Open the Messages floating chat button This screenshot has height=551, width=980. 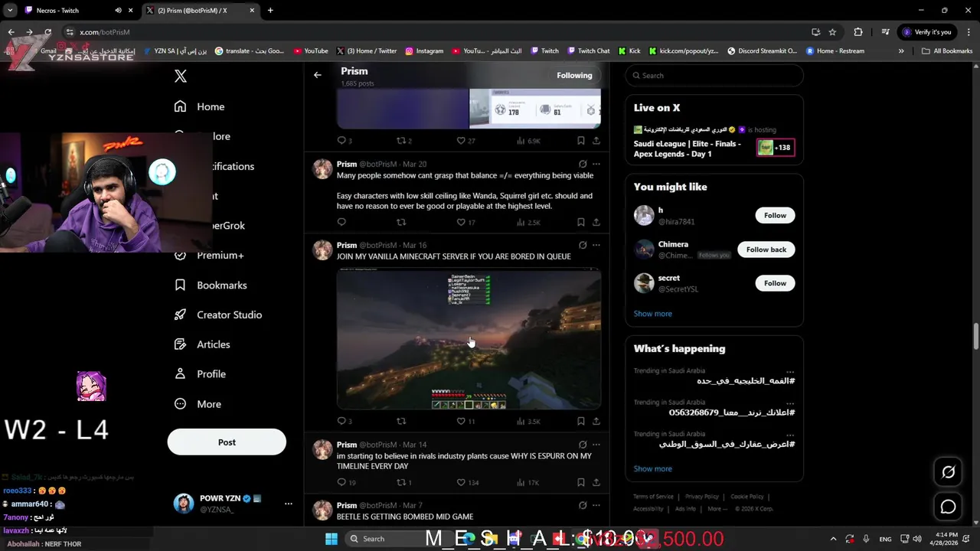pos(948,507)
